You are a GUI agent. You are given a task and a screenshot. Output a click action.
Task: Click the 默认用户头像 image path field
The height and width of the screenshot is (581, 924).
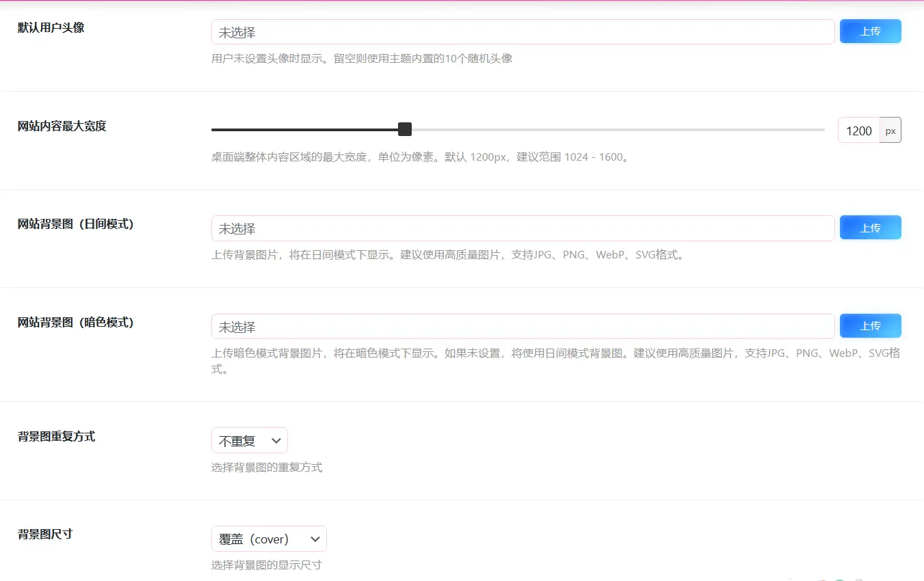523,32
